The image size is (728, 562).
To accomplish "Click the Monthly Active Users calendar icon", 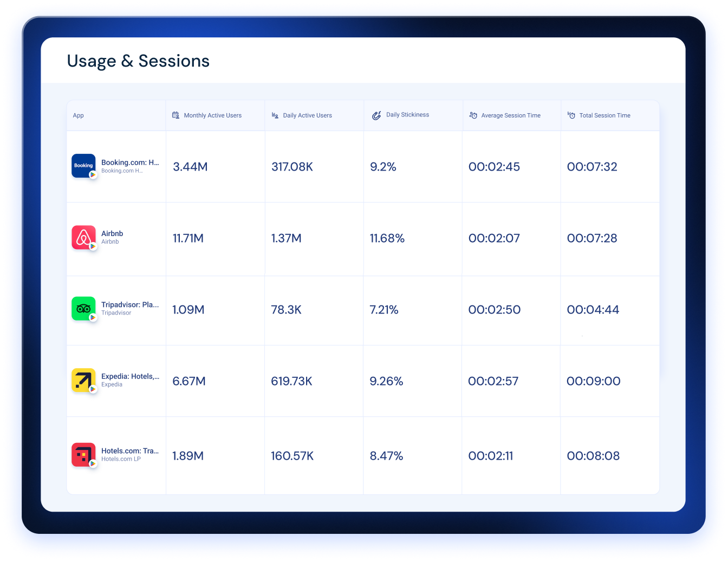I will pos(175,115).
